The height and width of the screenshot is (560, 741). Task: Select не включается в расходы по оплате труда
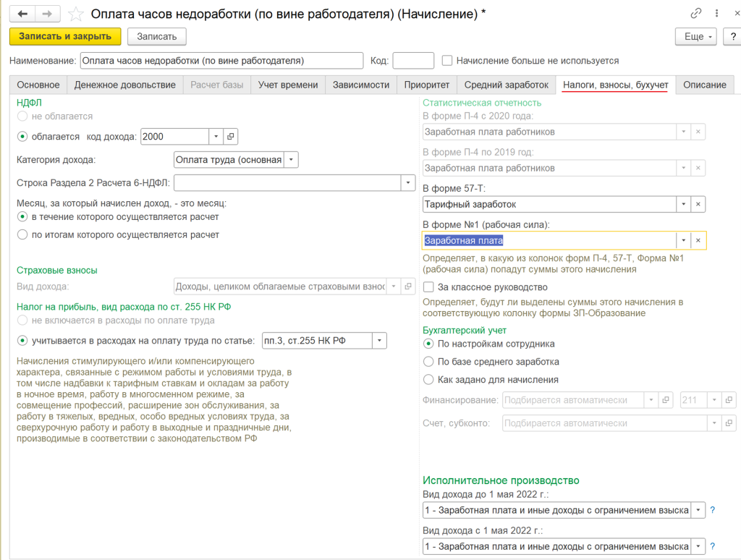pyautogui.click(x=22, y=321)
